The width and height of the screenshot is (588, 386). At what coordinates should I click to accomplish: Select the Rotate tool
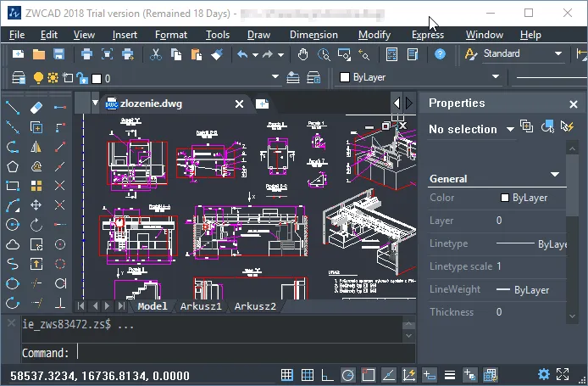36,225
